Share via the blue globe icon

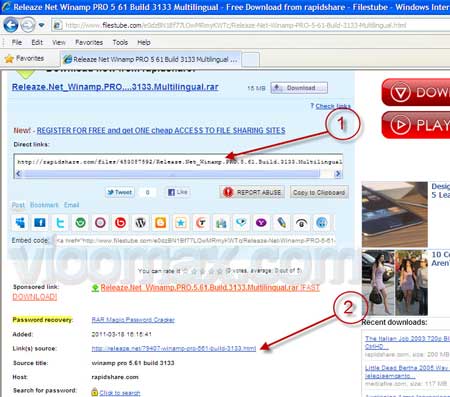tap(321, 223)
